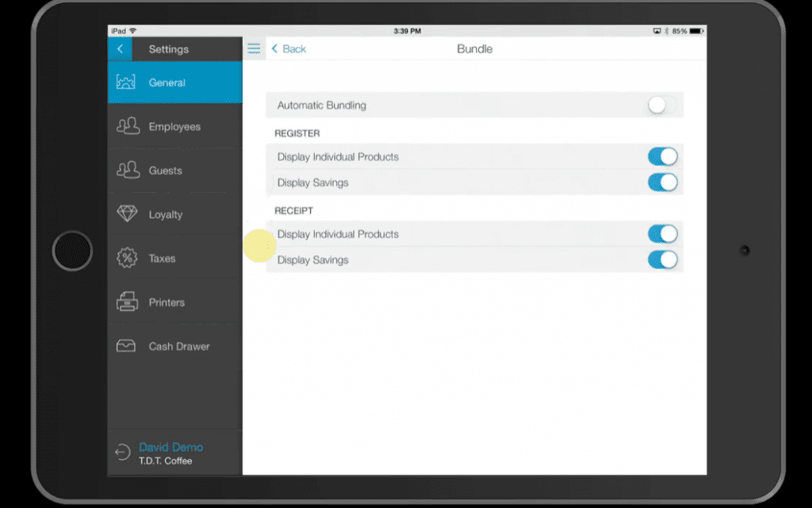
Task: Click the logout icon beside David Demo
Action: pyautogui.click(x=123, y=452)
